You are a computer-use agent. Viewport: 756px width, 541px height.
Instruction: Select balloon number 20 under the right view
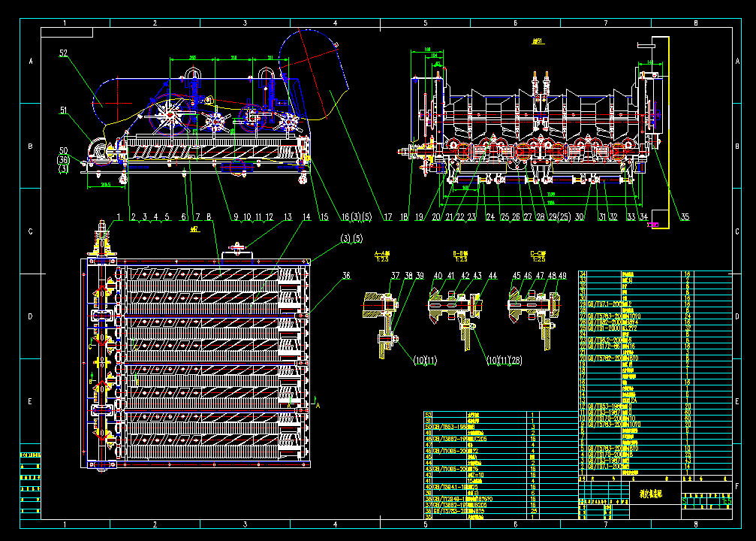(x=435, y=216)
